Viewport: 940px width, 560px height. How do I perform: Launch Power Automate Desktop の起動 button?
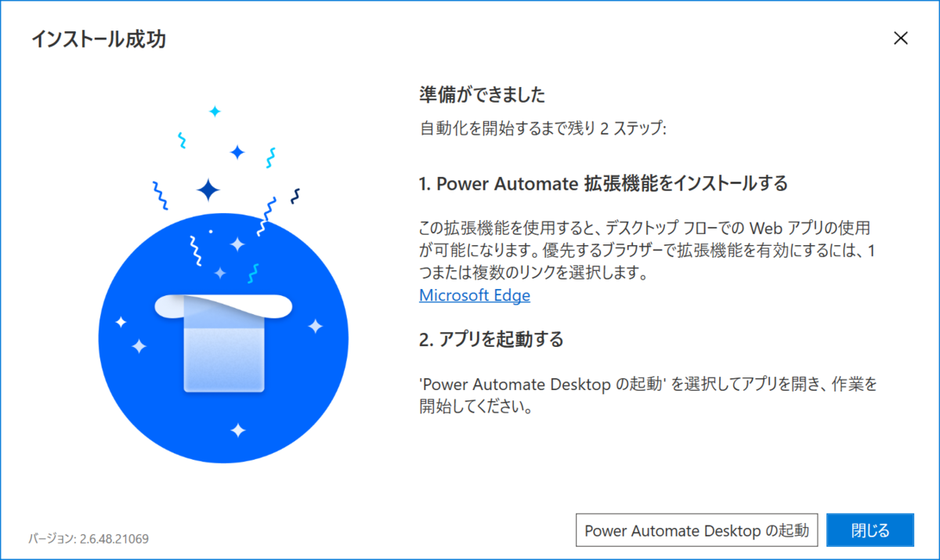point(697,530)
